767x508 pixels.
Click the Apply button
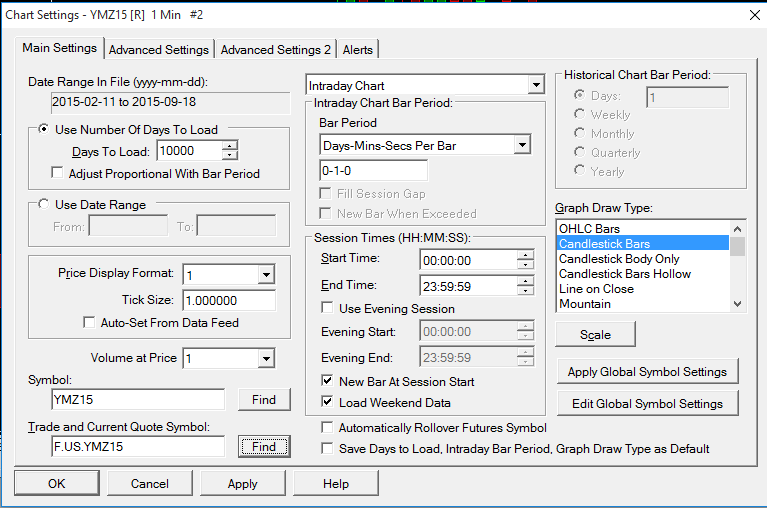coord(243,484)
